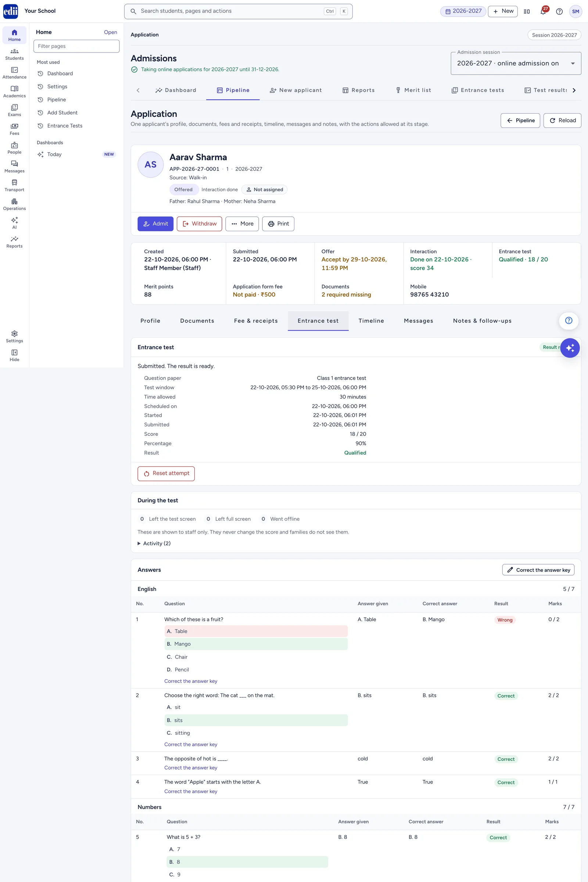The width and height of the screenshot is (588, 882).
Task: Open the floating AI assistant sparkle button
Action: (x=570, y=348)
